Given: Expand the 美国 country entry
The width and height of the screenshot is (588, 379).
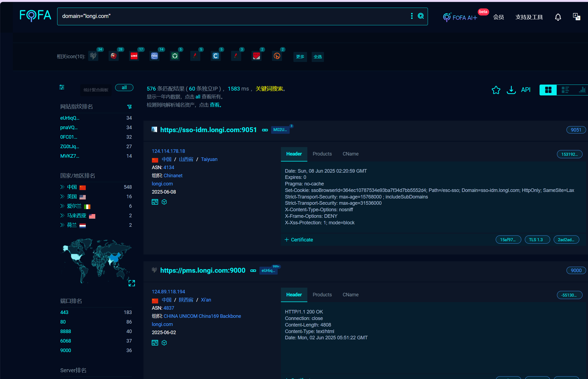Looking at the screenshot, I should [x=62, y=197].
